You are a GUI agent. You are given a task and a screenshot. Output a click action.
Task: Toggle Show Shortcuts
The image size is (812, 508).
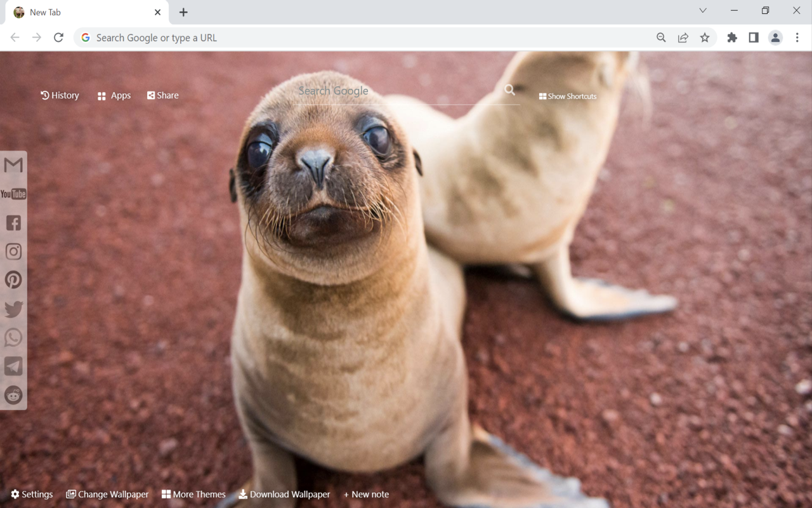click(568, 96)
